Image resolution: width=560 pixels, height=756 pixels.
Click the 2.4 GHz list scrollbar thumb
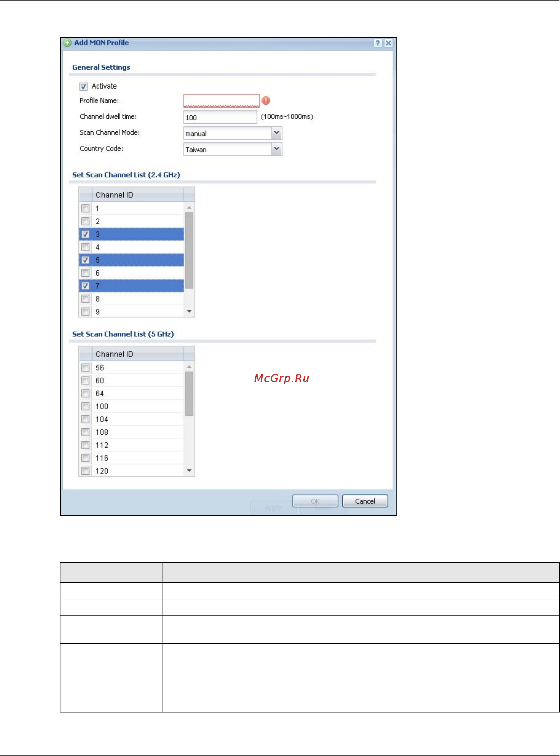tap(189, 251)
